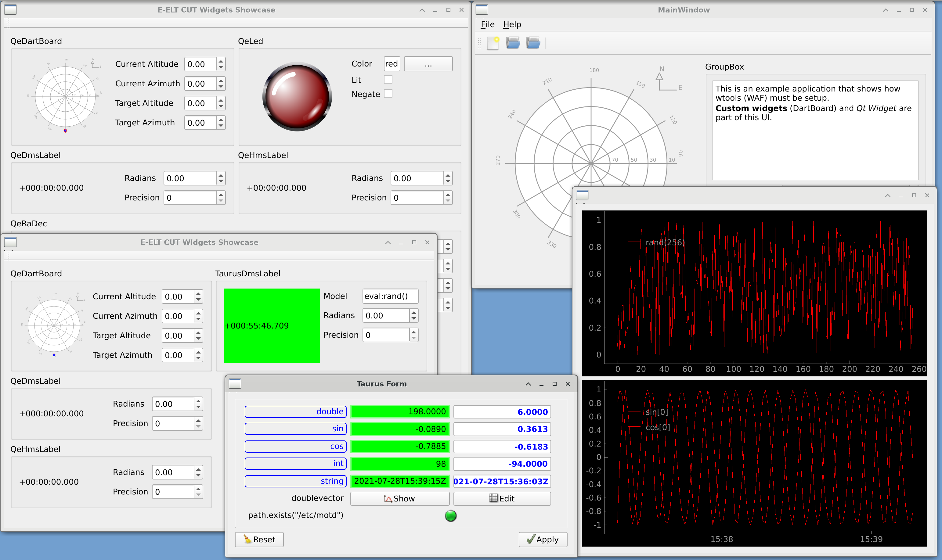Click the green checkmark Apply icon
Screen dimensions: 942x560
click(x=530, y=539)
